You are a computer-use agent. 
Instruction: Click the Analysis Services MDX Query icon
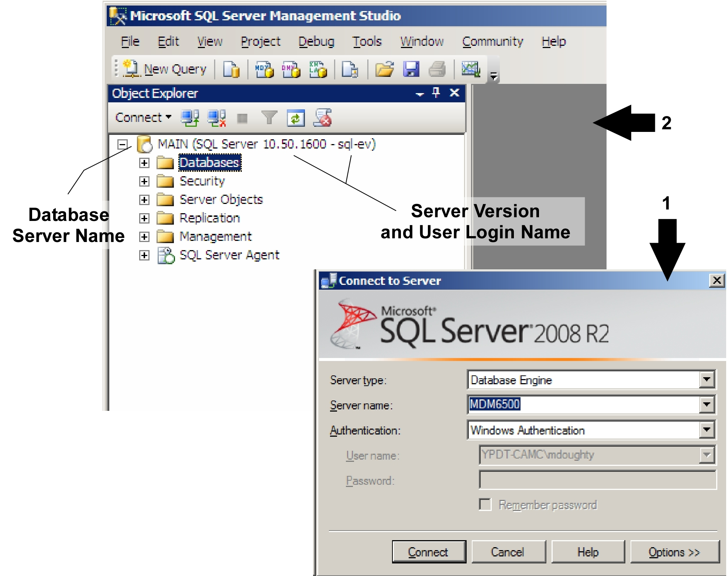(x=264, y=69)
